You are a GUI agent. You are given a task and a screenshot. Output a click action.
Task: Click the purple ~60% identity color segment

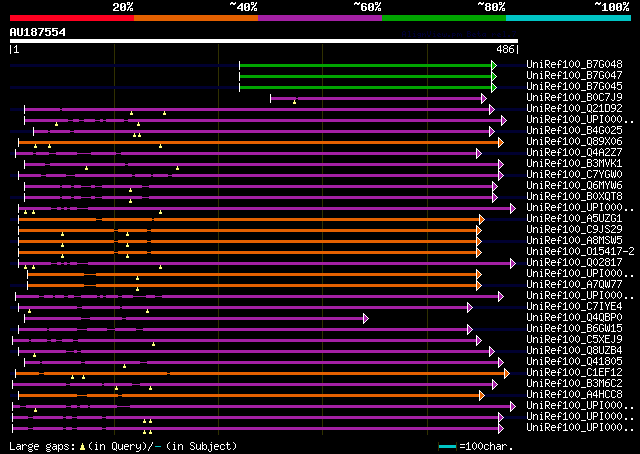point(320,18)
